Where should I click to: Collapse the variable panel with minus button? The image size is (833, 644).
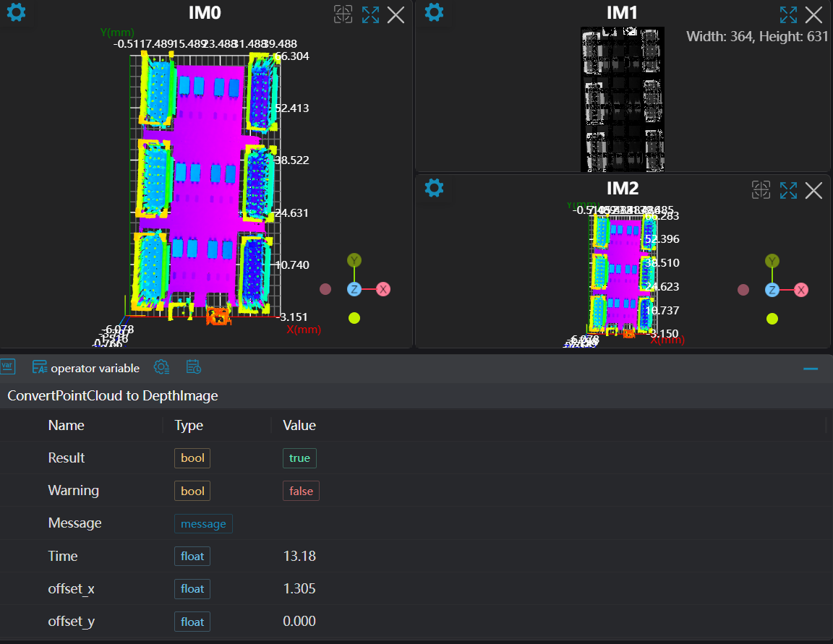[811, 369]
